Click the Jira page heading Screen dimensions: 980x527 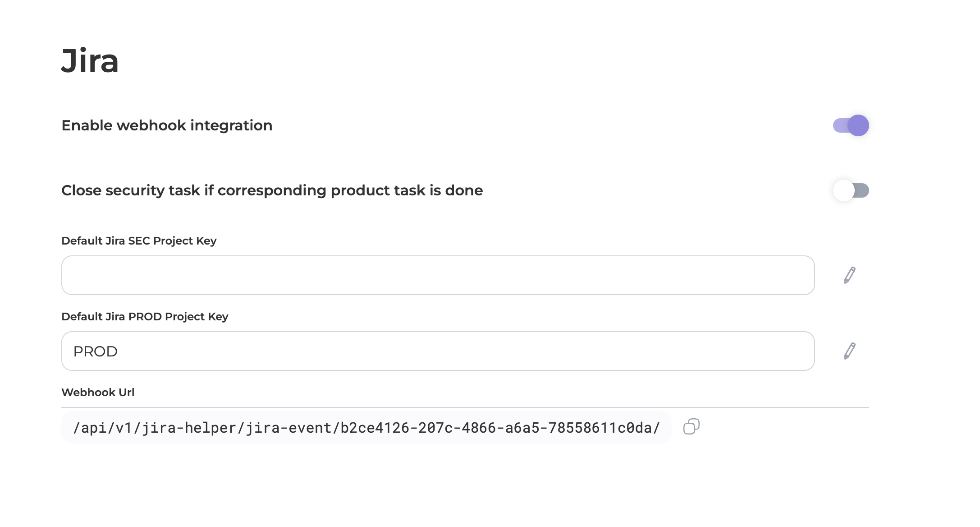coord(90,61)
